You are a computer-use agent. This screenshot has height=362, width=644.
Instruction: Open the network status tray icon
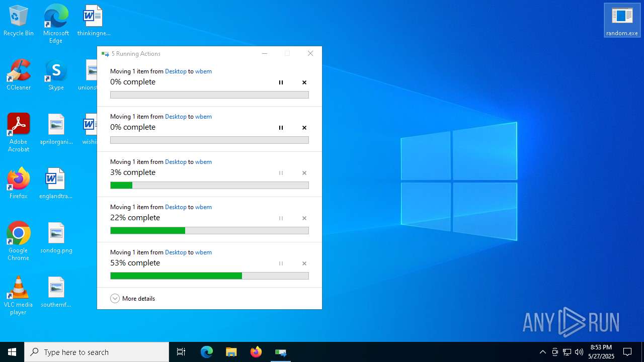pyautogui.click(x=567, y=352)
